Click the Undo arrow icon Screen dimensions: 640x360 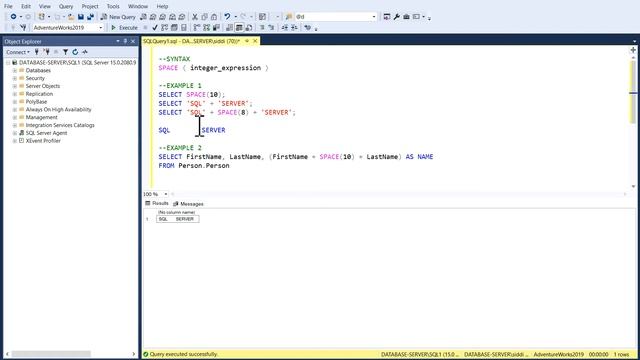click(x=227, y=17)
